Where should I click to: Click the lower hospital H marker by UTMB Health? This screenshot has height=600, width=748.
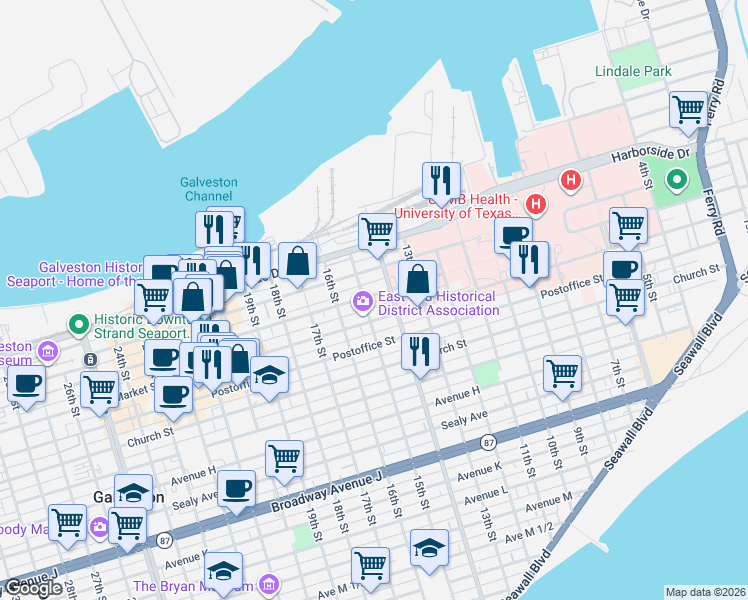[x=535, y=205]
